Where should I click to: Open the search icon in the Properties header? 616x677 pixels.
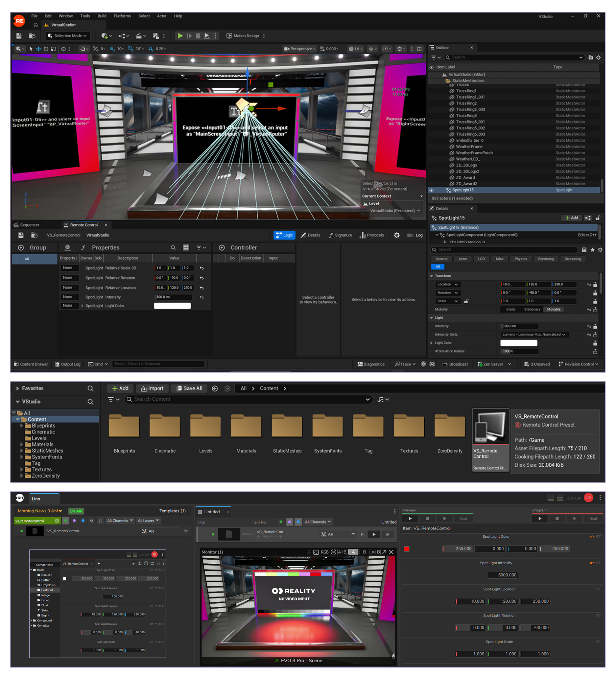(173, 247)
